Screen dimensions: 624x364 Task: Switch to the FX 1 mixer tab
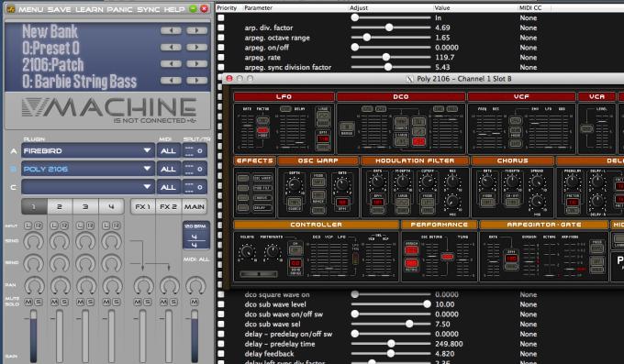click(143, 207)
